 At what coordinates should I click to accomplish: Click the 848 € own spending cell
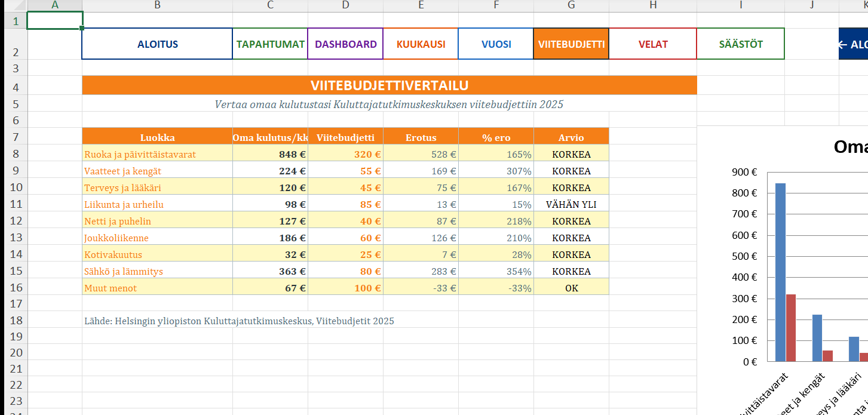tap(270, 154)
